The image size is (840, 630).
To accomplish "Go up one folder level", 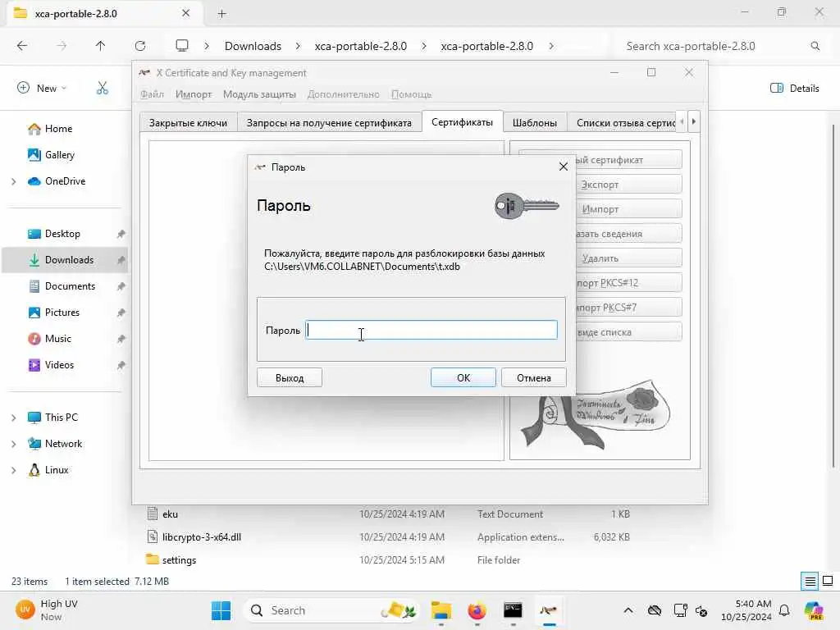I will [x=100, y=46].
